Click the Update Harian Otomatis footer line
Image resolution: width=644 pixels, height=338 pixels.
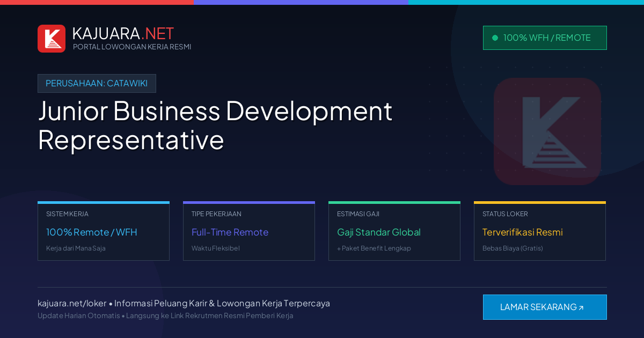click(x=165, y=315)
